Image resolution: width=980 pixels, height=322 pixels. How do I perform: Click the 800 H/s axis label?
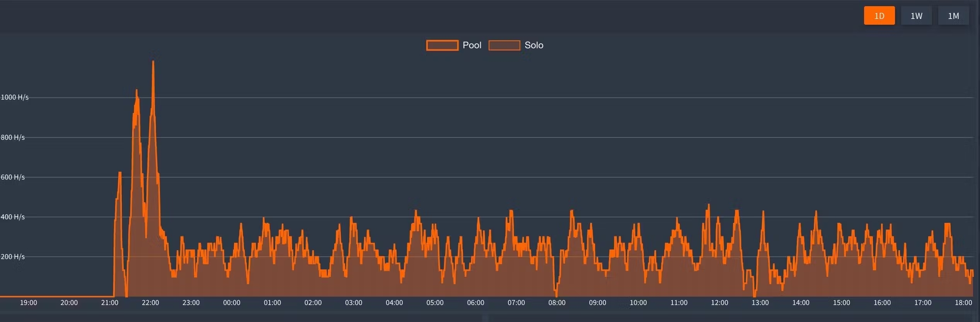[13, 137]
